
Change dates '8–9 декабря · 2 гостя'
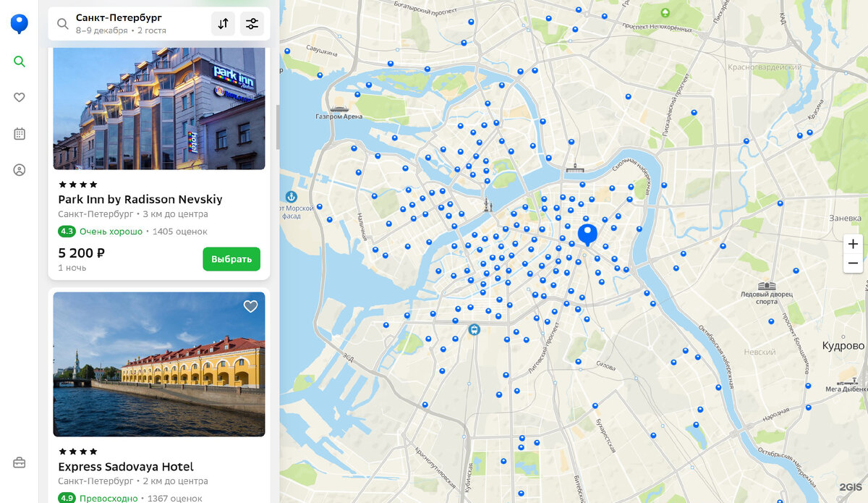coord(121,30)
